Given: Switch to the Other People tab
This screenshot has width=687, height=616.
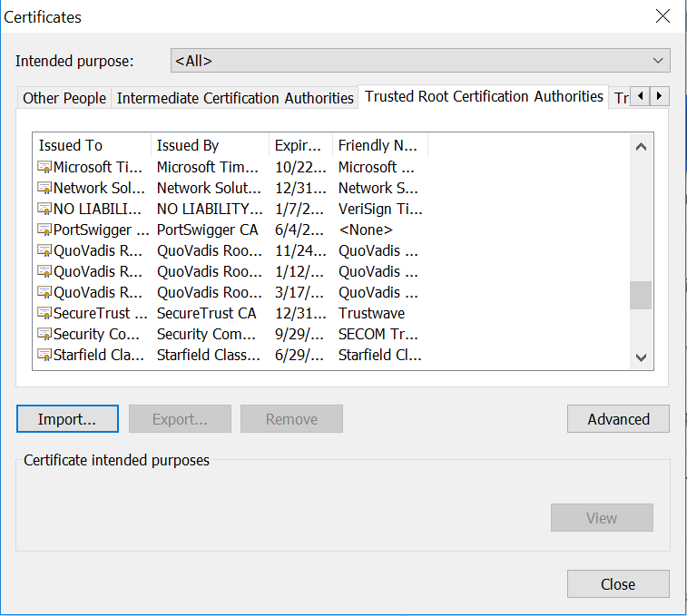Looking at the screenshot, I should 64,98.
